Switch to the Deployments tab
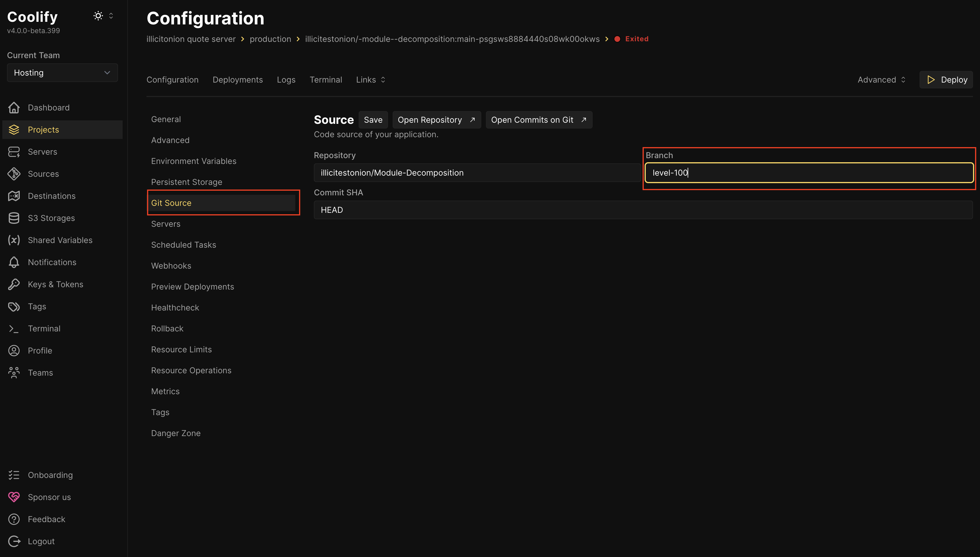The width and height of the screenshot is (980, 557). point(238,80)
